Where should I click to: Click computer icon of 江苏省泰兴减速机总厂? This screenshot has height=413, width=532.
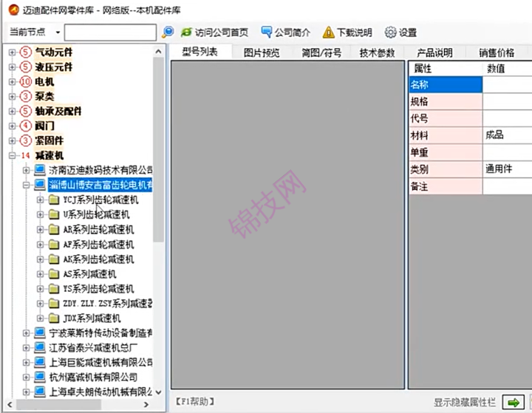[x=40, y=347]
